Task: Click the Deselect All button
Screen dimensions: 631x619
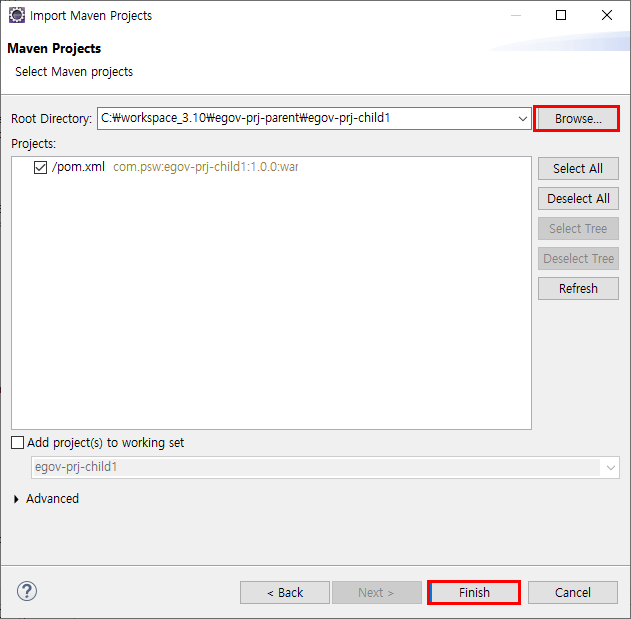Action: [x=578, y=198]
